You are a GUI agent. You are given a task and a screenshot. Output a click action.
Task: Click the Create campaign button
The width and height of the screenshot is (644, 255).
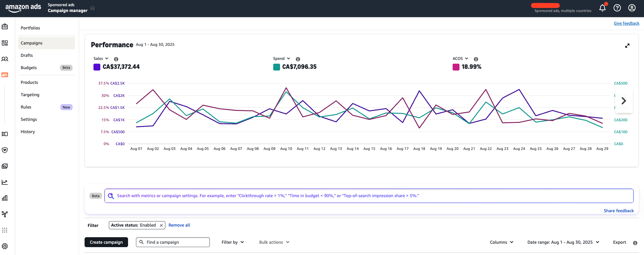[x=106, y=242]
